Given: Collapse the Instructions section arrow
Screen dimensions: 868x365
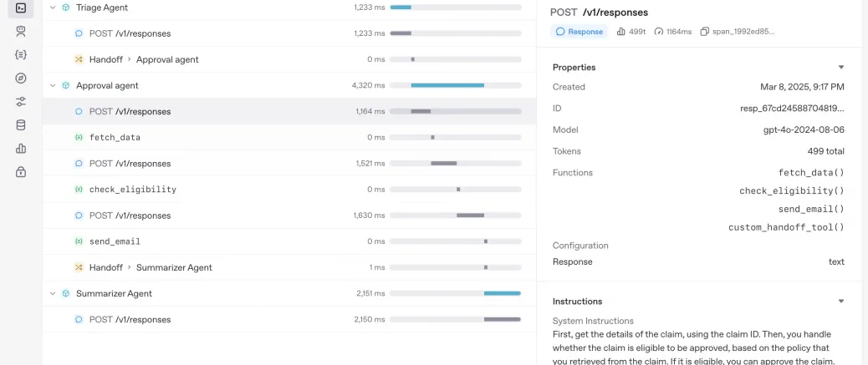Looking at the screenshot, I should pos(841,302).
